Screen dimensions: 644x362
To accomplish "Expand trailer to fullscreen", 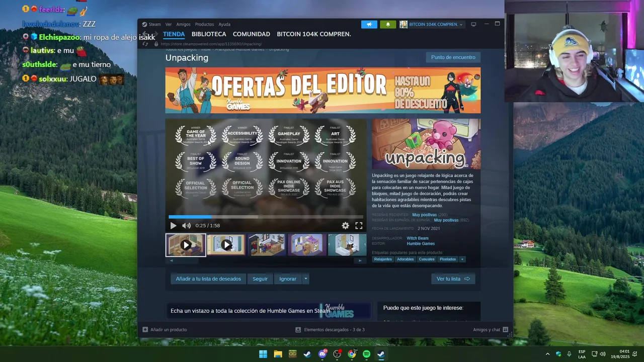I will click(x=359, y=226).
